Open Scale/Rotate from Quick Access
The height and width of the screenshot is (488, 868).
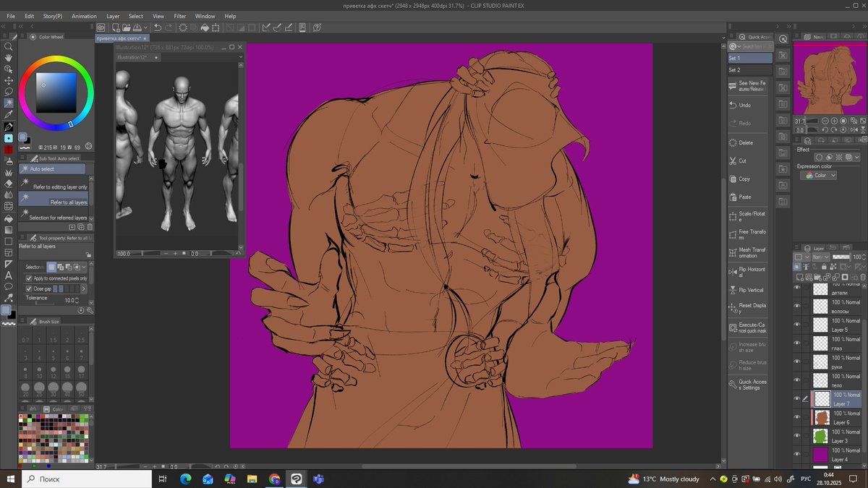[x=749, y=217]
